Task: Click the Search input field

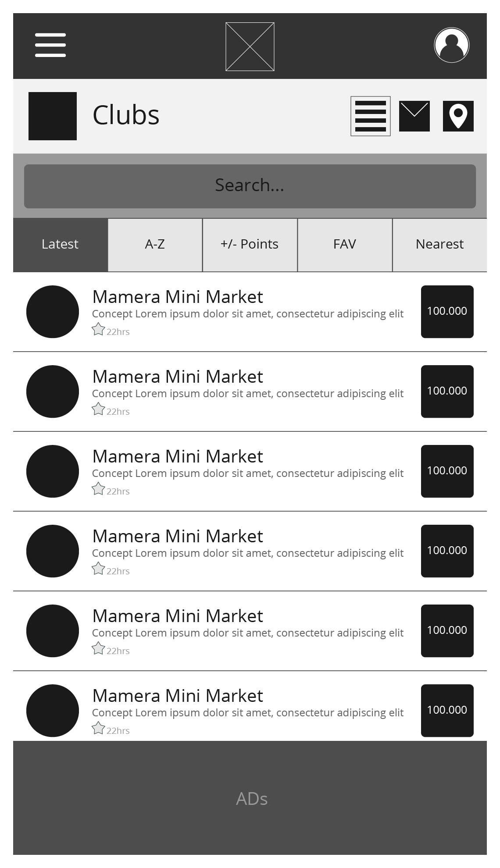Action: coord(250,186)
